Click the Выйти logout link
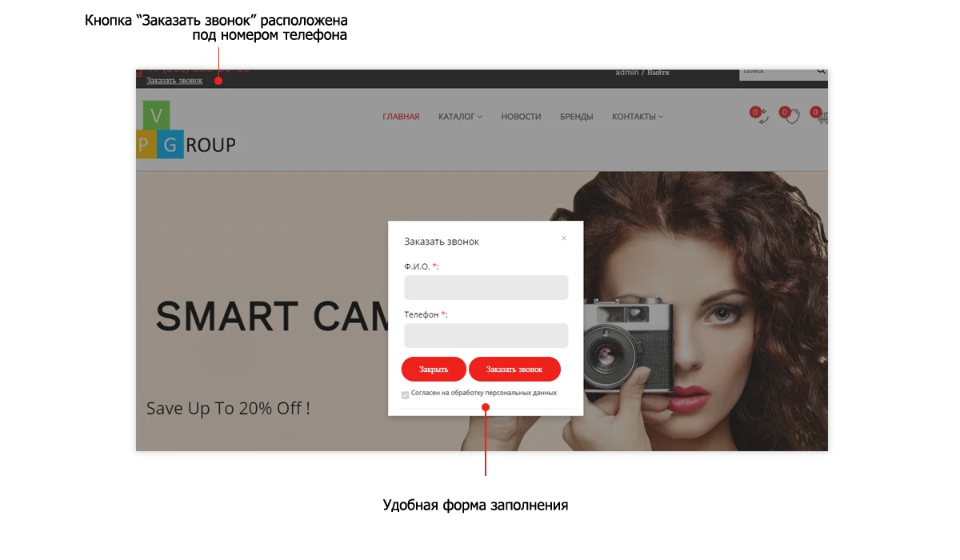The width and height of the screenshot is (960, 560). point(658,73)
